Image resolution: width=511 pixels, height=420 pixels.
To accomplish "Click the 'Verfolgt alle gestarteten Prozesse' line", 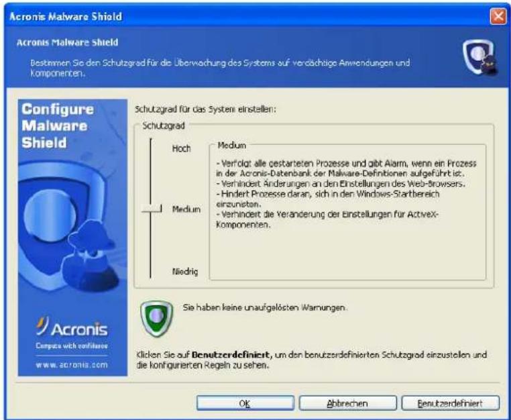I will (x=346, y=168).
